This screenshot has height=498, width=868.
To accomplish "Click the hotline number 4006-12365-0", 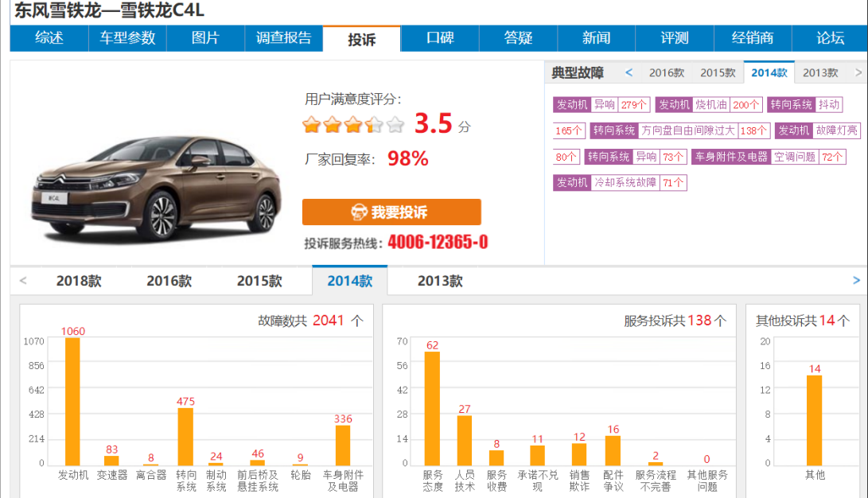I will [x=438, y=242].
